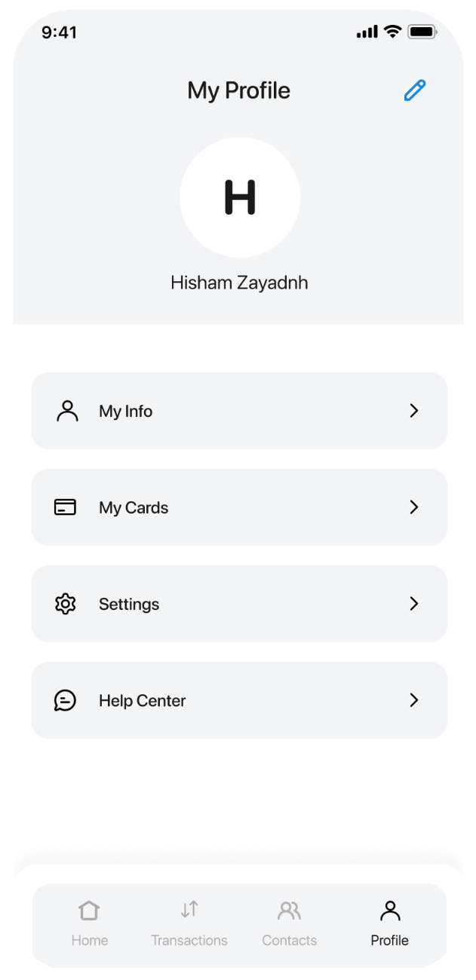Tap the Transactions arrows icon
The height and width of the screenshot is (980, 476).
click(189, 909)
